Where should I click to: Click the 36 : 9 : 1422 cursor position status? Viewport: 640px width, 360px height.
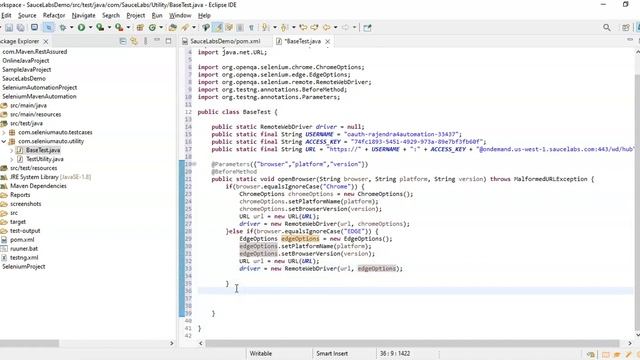pyautogui.click(x=395, y=354)
